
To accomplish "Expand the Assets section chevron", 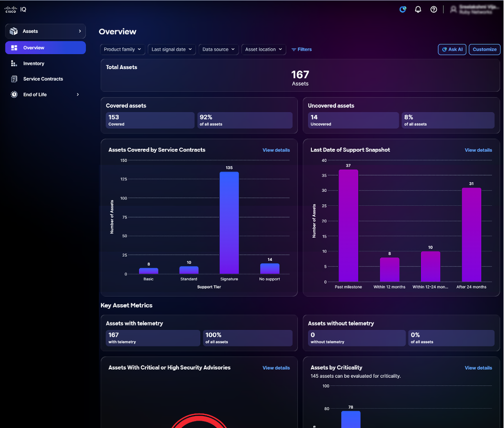I will click(x=80, y=31).
